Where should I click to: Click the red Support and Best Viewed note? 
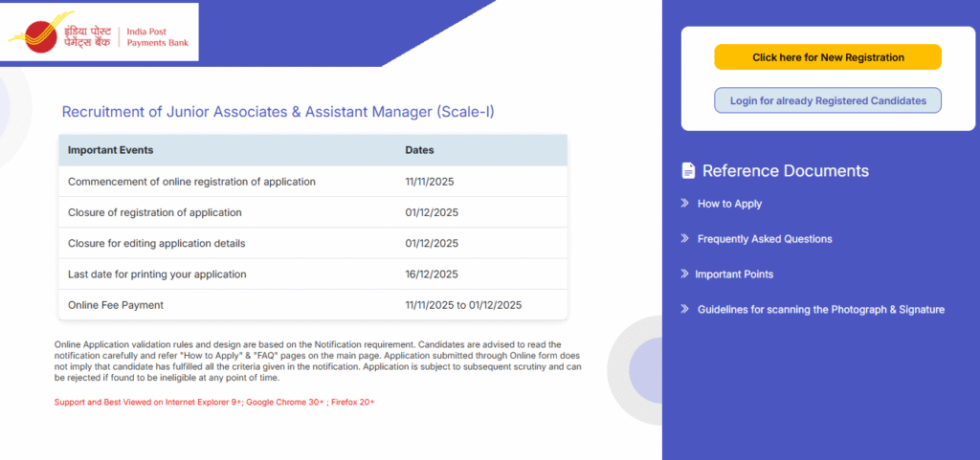(214, 403)
